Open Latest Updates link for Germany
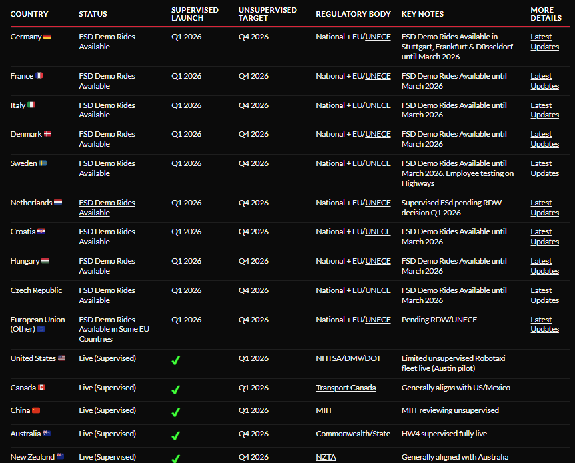 pyautogui.click(x=545, y=41)
